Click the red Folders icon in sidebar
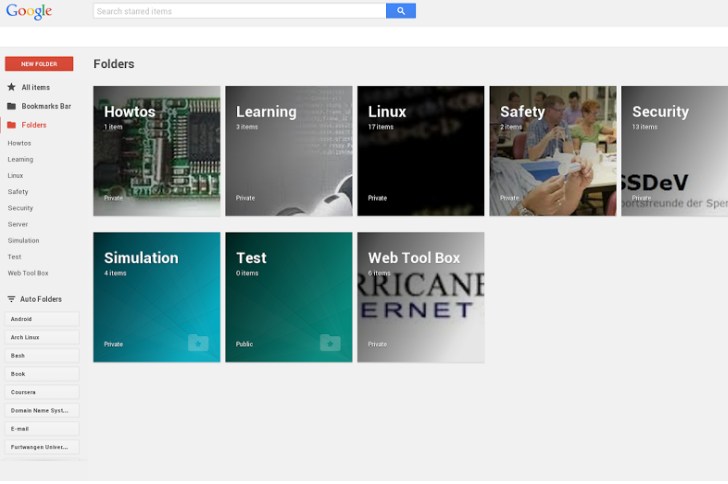The width and height of the screenshot is (728, 484). (x=11, y=125)
